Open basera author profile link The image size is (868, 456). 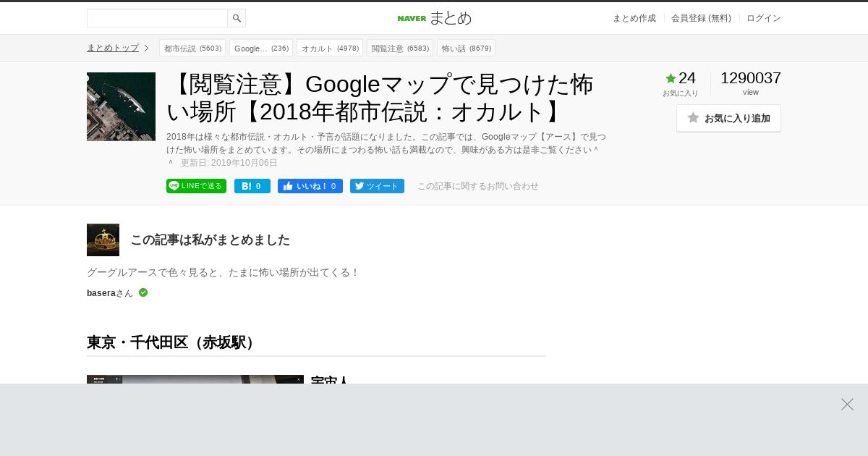pos(101,293)
